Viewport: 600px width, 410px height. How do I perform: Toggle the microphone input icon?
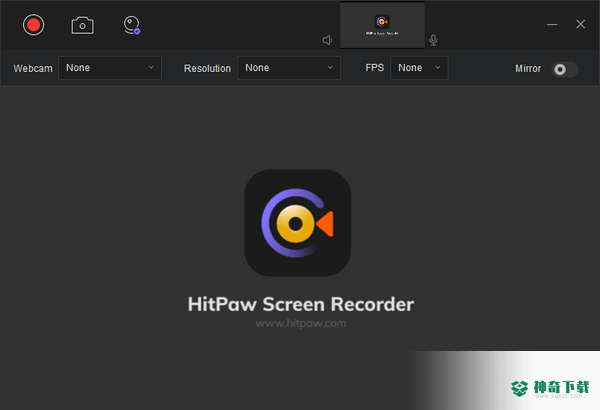click(x=433, y=40)
